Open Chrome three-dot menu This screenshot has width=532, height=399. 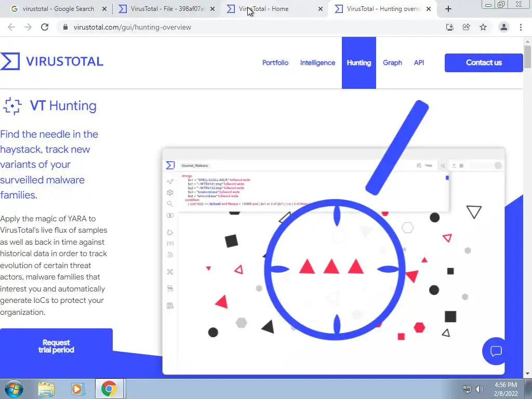pyautogui.click(x=521, y=27)
